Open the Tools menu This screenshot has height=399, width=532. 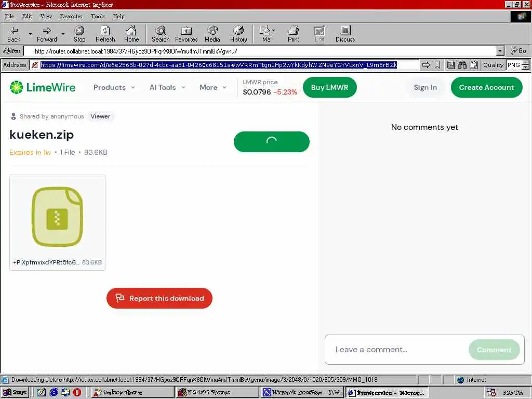(97, 16)
